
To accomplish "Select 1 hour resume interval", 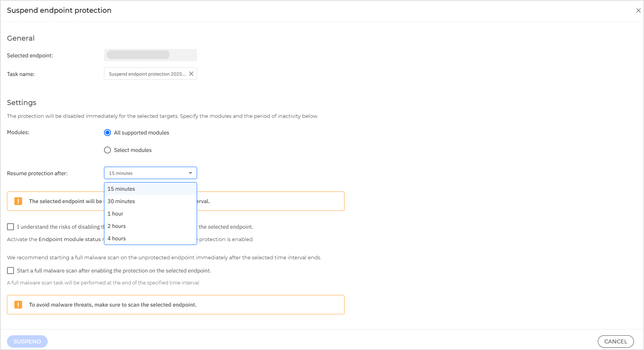I will pos(115,214).
